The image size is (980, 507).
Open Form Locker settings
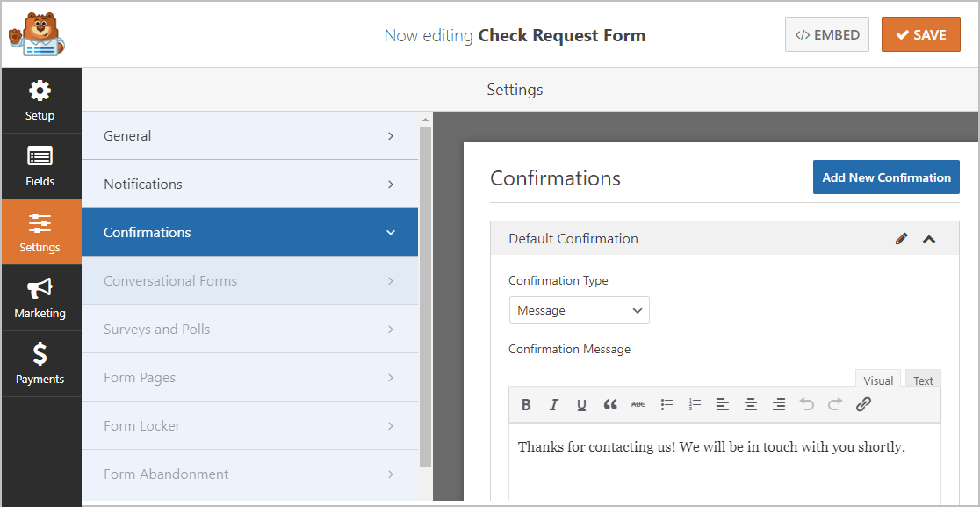click(250, 426)
